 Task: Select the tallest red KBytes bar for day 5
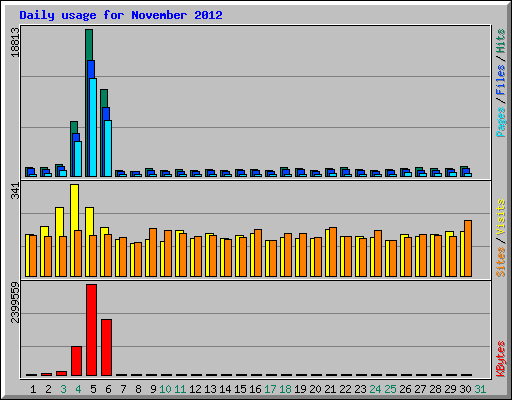(x=91, y=330)
